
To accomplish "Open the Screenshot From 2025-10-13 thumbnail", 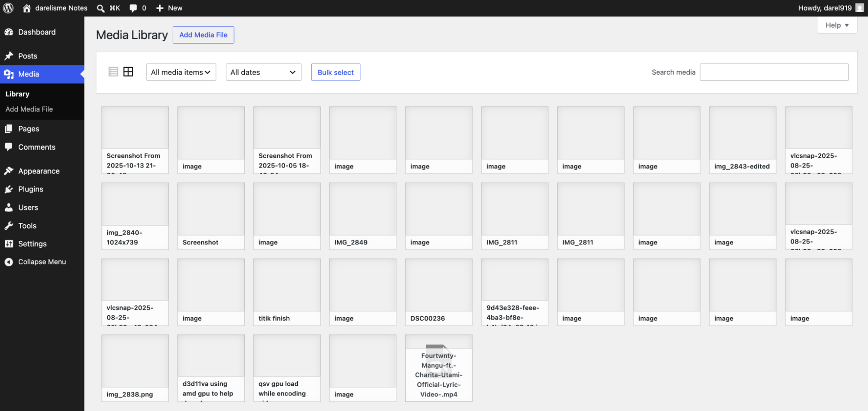I will (x=135, y=140).
